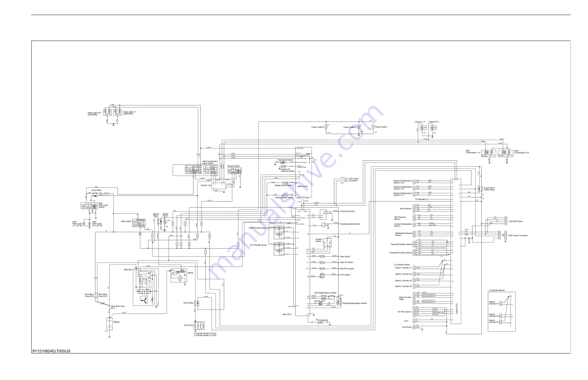Click the vertical 'Engine ECU' label

pos(457,308)
